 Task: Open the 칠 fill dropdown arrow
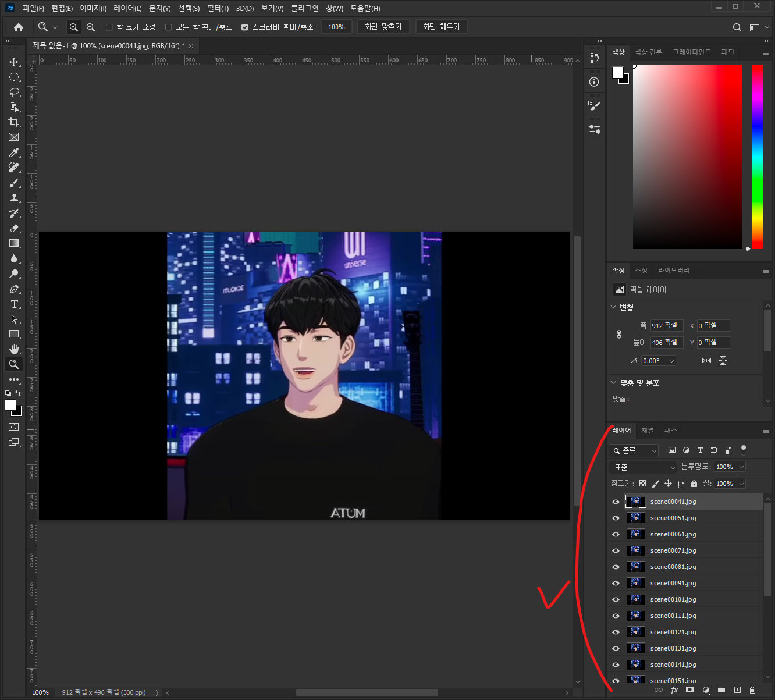pos(741,484)
